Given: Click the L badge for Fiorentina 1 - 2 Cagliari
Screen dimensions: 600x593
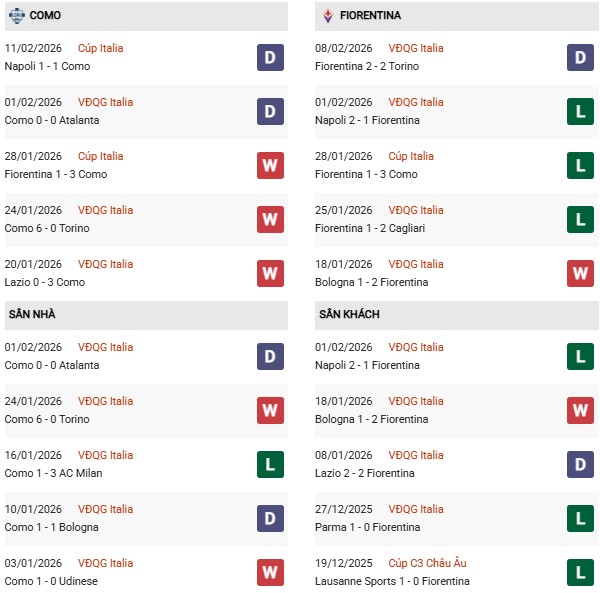Looking at the screenshot, I should [581, 220].
